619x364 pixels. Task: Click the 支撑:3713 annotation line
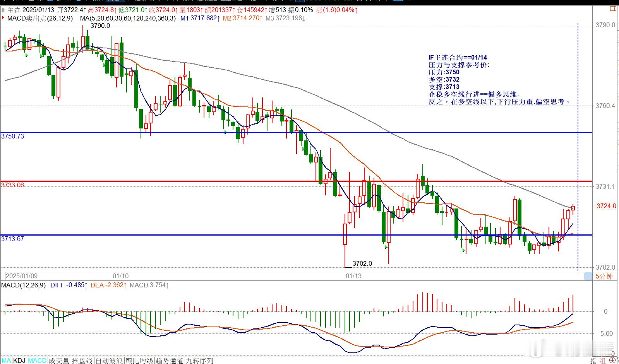pos(444,87)
